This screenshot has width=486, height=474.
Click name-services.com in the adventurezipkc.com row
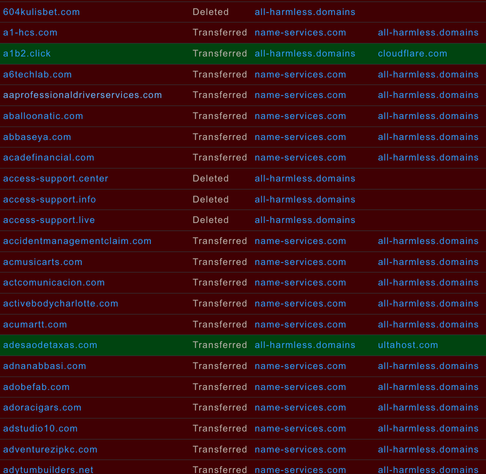tap(300, 449)
